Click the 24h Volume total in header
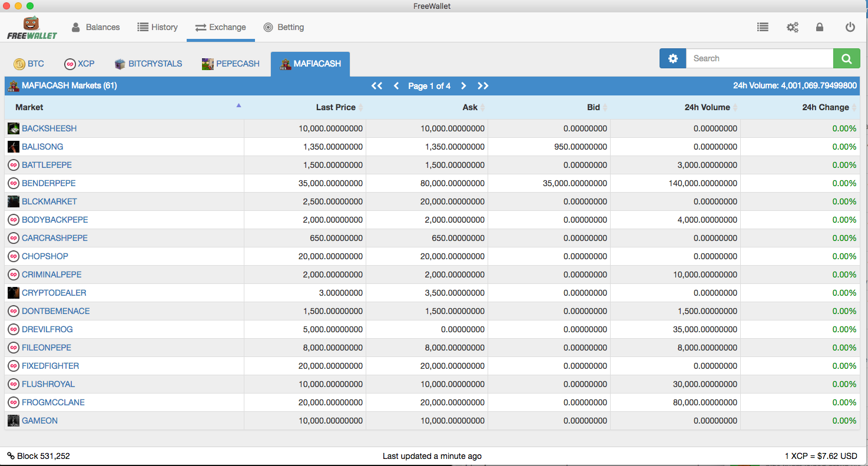 click(x=795, y=86)
